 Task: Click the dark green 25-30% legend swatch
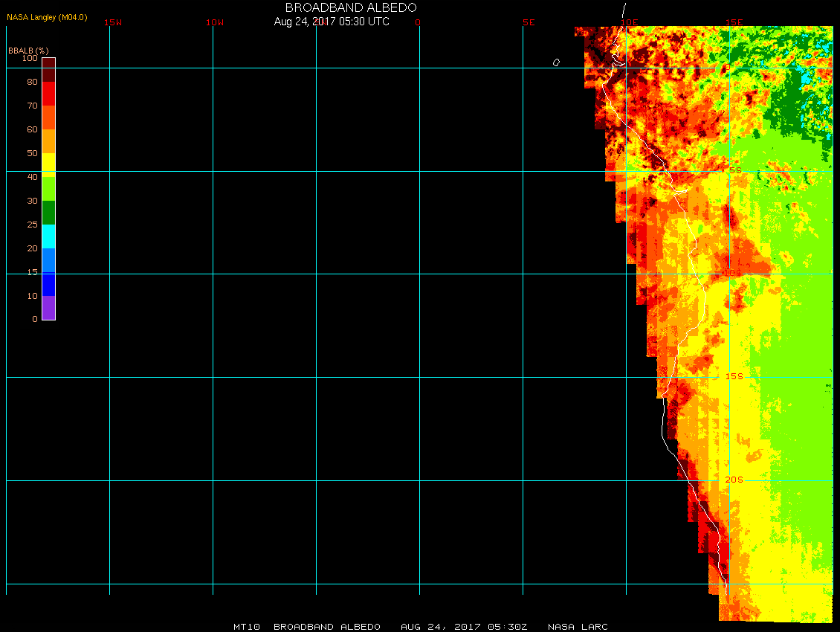[x=48, y=213]
